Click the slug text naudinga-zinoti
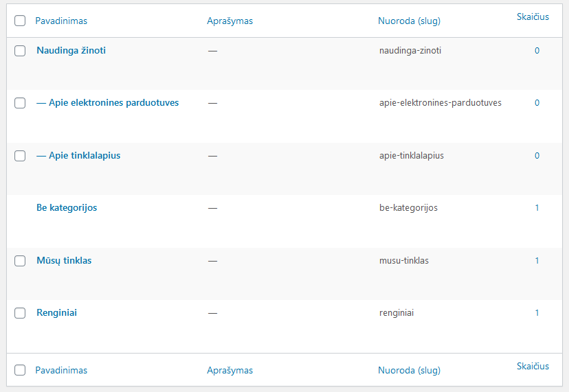569x392 pixels. pyautogui.click(x=410, y=51)
